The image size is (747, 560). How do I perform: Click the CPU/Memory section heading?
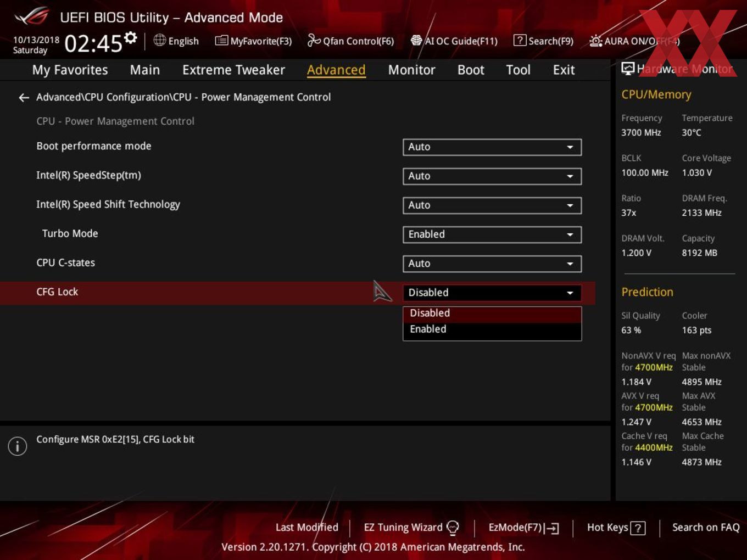656,94
